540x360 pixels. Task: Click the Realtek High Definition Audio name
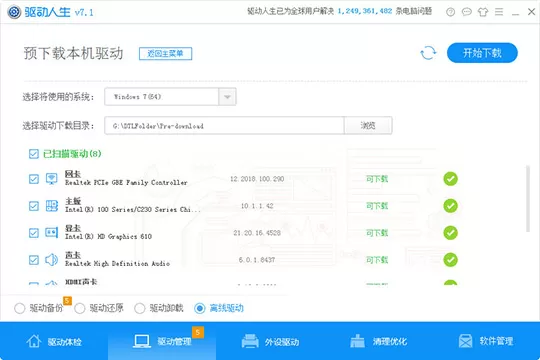[117, 264]
